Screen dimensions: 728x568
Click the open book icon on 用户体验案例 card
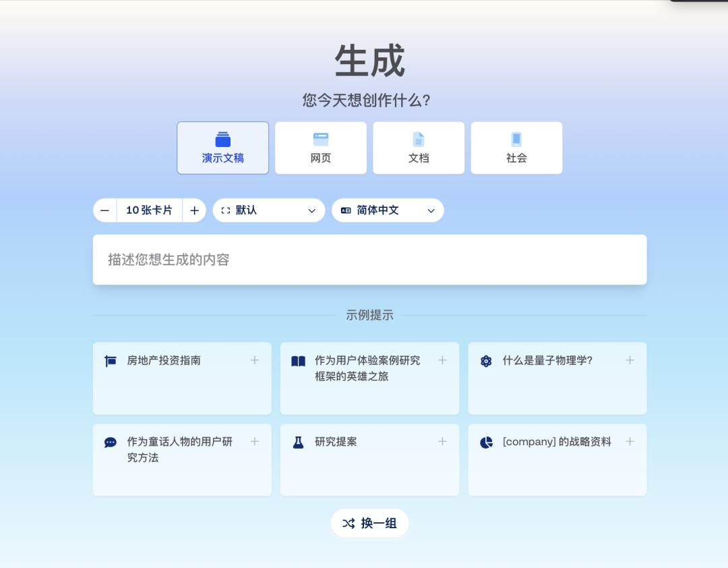coord(298,361)
